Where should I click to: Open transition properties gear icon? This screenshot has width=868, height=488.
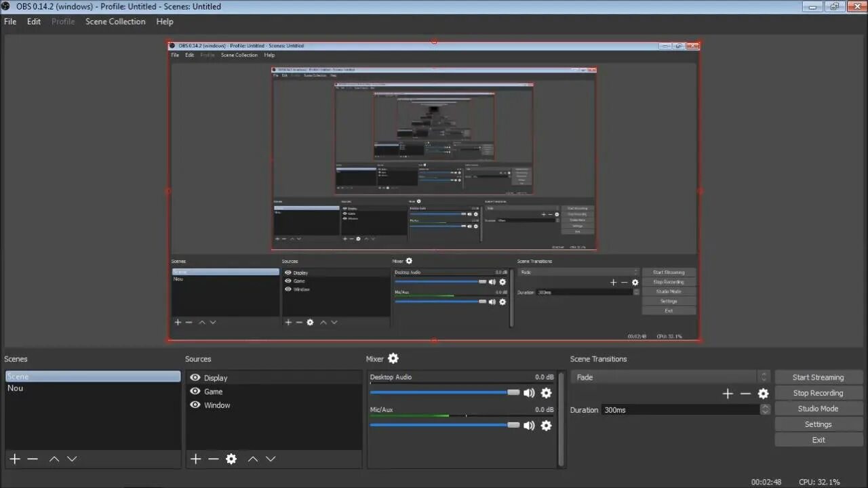pos(764,394)
